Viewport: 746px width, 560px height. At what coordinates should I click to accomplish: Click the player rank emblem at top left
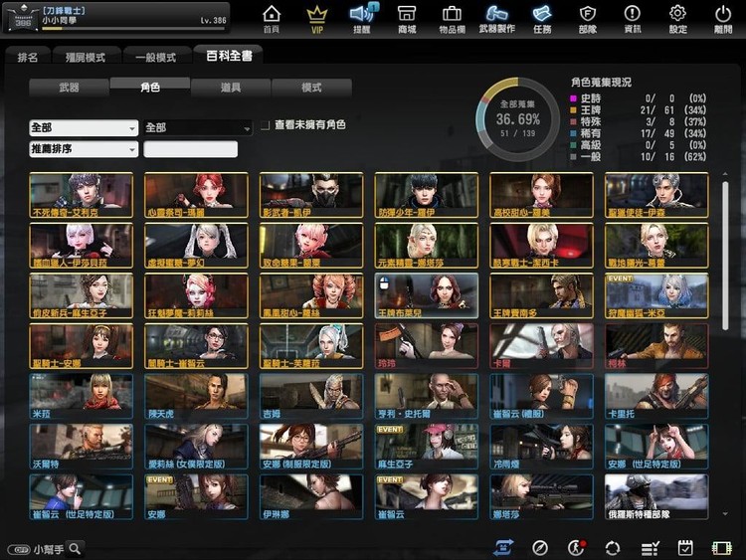pos(22,18)
